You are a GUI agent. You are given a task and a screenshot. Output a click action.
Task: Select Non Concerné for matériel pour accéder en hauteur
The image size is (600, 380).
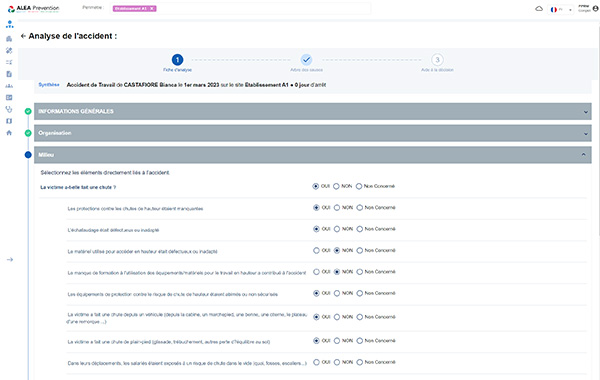[x=360, y=251]
